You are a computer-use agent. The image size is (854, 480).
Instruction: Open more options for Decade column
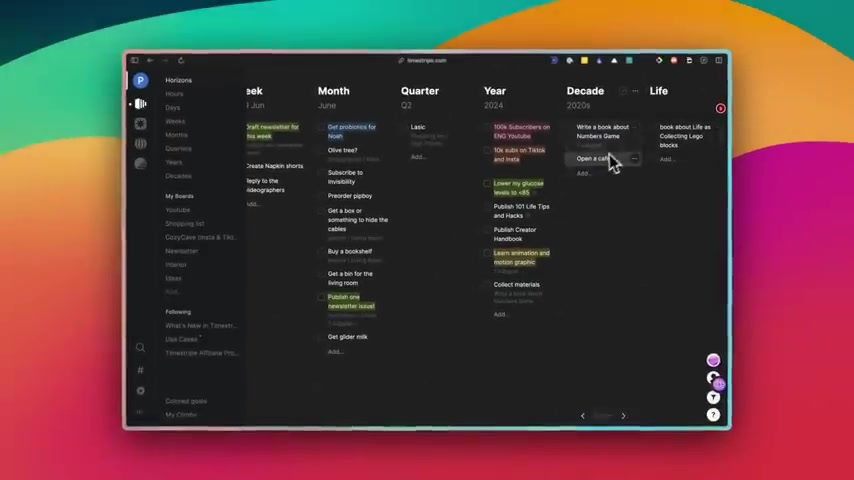click(634, 91)
